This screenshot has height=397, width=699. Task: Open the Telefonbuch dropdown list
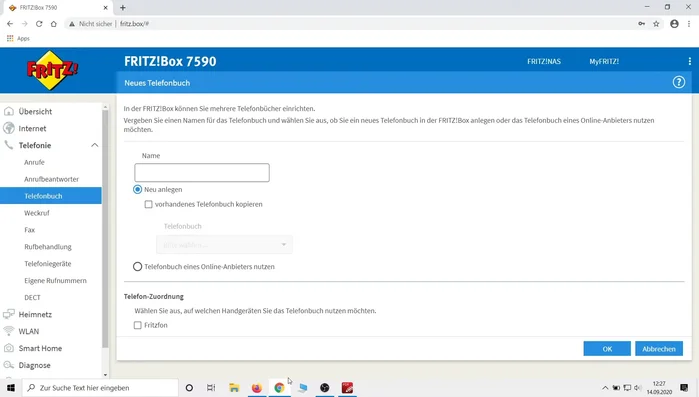pyautogui.click(x=224, y=245)
